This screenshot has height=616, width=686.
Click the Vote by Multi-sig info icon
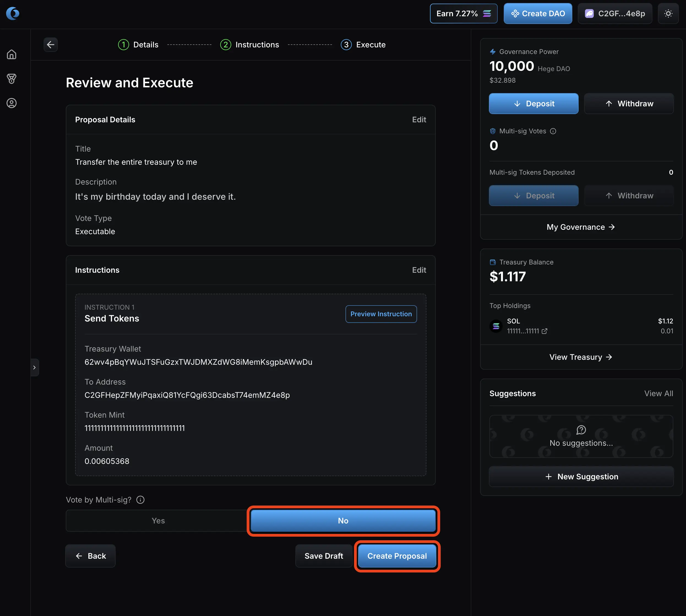[140, 500]
